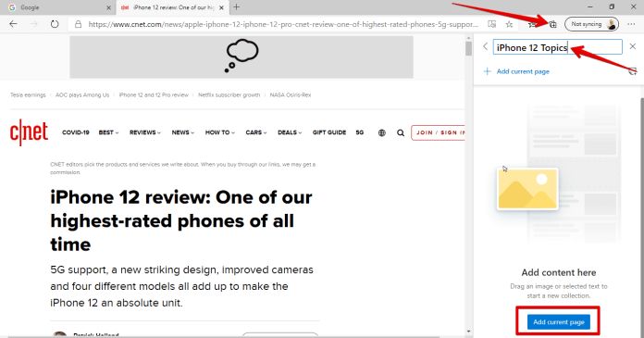Add page to favorites with star icon

pyautogui.click(x=509, y=24)
